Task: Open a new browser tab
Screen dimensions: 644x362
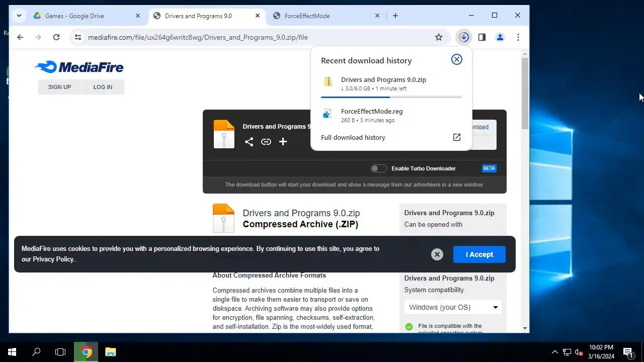Action: click(x=395, y=16)
